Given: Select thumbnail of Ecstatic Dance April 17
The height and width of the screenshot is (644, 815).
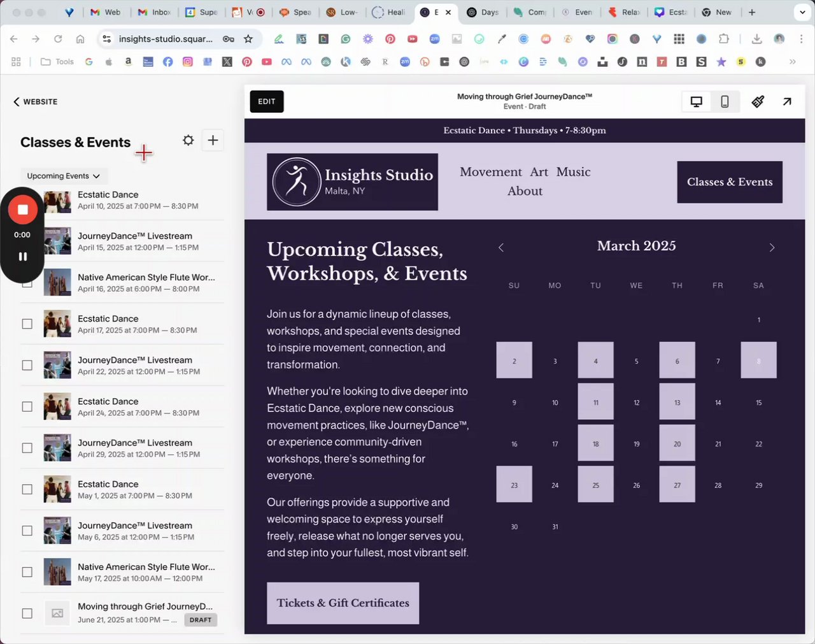Looking at the screenshot, I should click(57, 324).
